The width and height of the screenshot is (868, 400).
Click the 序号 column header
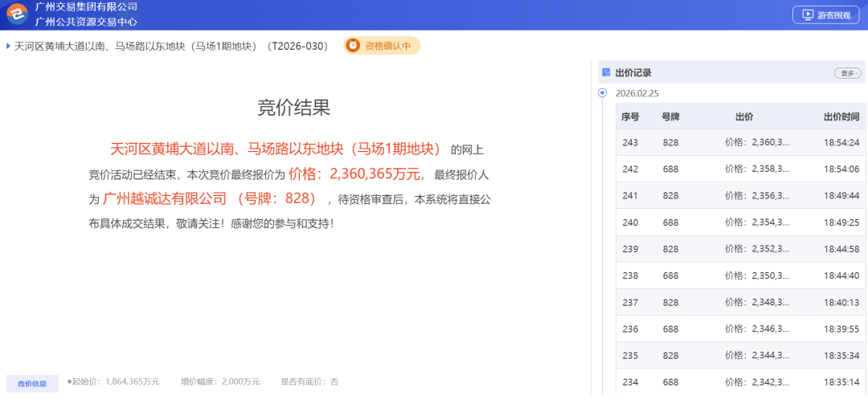click(x=630, y=116)
